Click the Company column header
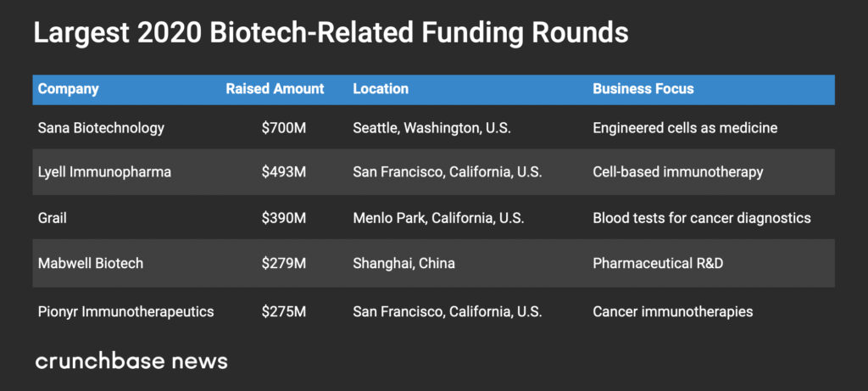The width and height of the screenshot is (868, 391). (68, 88)
